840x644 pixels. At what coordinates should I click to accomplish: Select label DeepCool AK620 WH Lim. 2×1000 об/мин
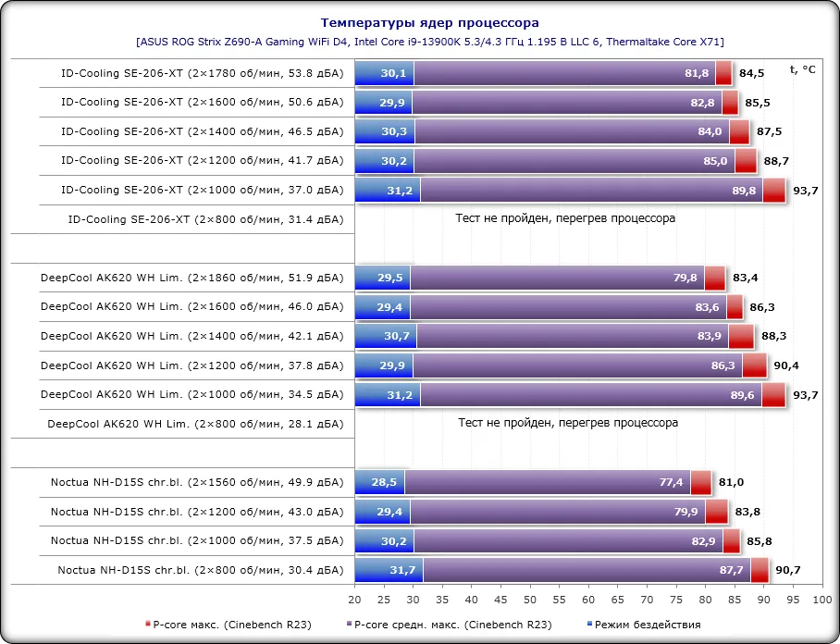pyautogui.click(x=192, y=395)
